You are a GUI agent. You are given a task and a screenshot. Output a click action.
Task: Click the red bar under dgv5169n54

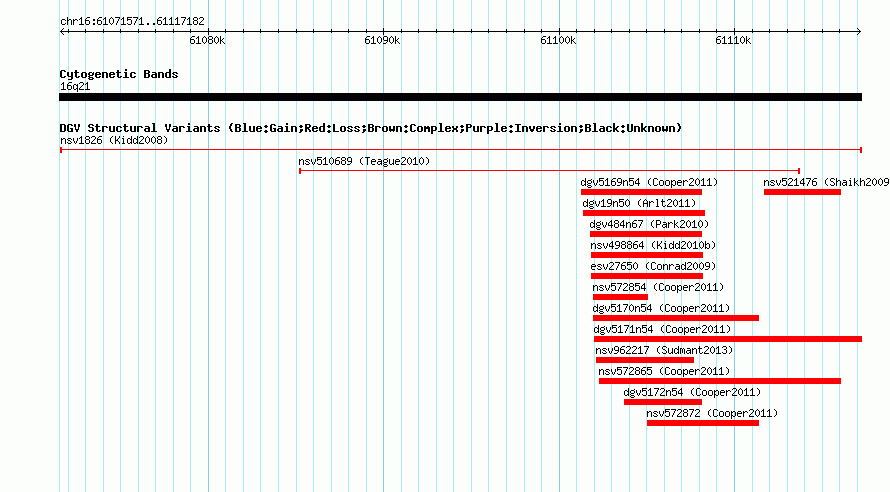coord(641,192)
